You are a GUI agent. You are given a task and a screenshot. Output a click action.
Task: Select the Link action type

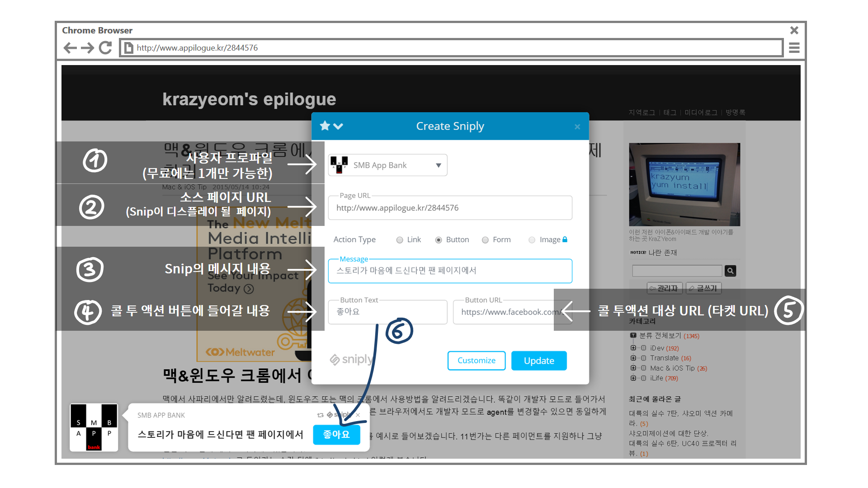pyautogui.click(x=400, y=240)
